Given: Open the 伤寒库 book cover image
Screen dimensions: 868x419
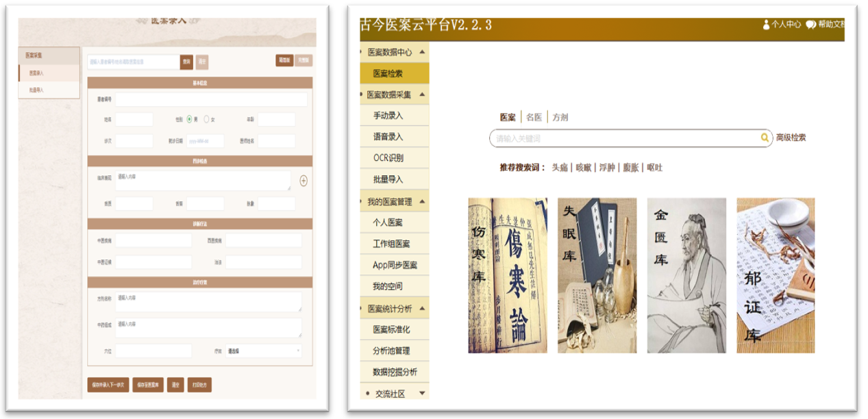Looking at the screenshot, I should pyautogui.click(x=508, y=275).
